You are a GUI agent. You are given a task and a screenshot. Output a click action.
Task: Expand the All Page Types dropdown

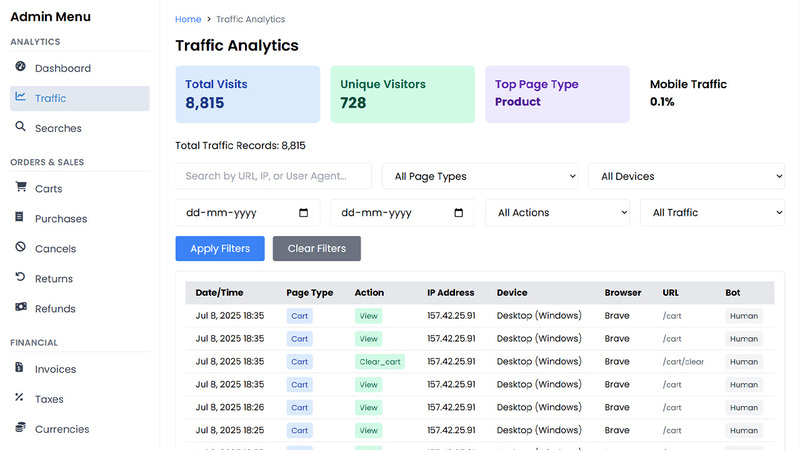(480, 177)
